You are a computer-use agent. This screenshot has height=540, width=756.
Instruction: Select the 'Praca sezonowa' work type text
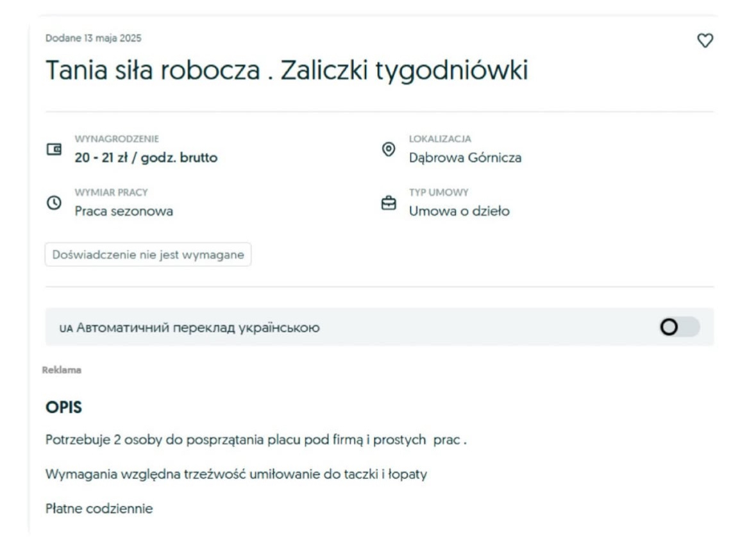point(124,211)
